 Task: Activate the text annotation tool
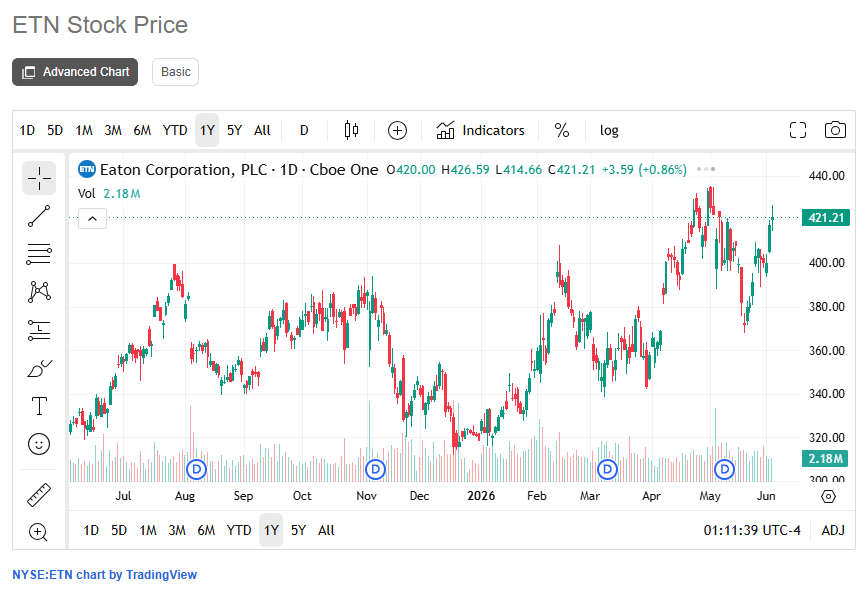(39, 406)
